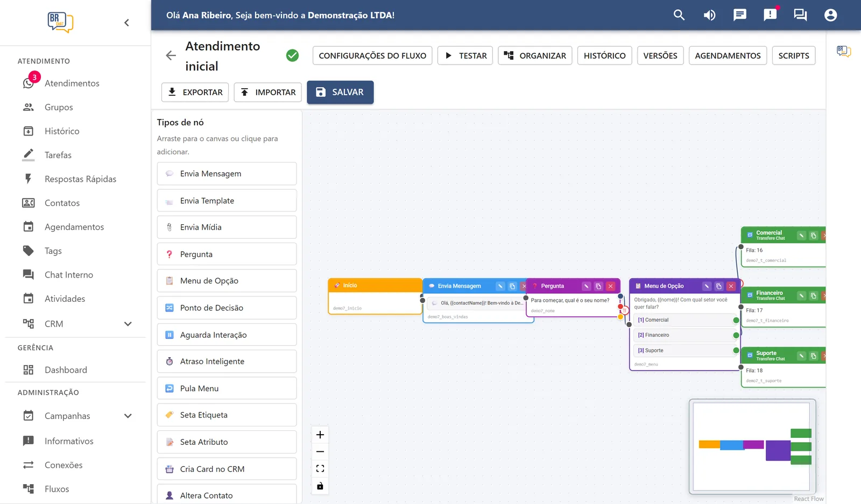The image size is (861, 504).
Task: Collapse the sidebar with the chevron
Action: click(126, 23)
